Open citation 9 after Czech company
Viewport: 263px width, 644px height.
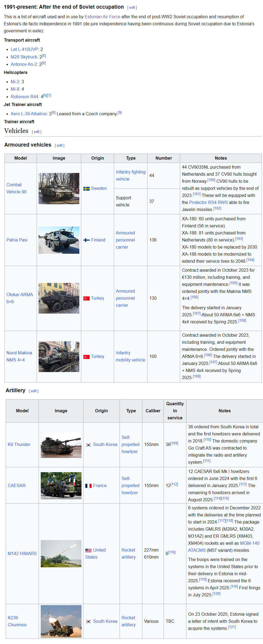(x=120, y=113)
